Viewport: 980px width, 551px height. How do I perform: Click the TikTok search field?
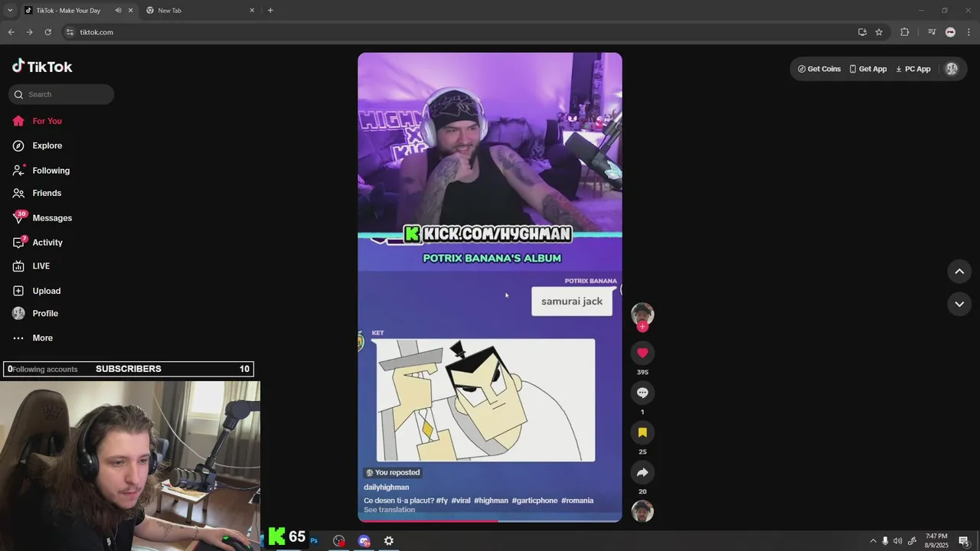[x=61, y=94]
